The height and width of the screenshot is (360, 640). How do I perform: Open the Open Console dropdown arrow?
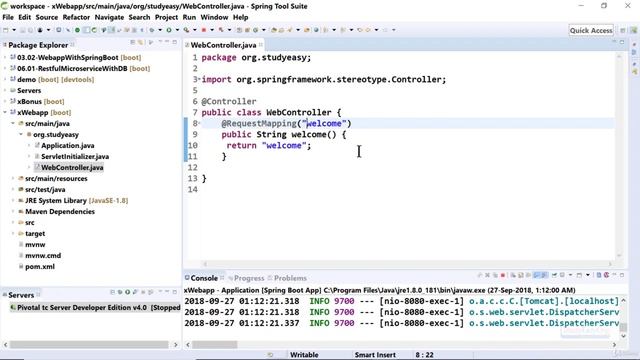(x=588, y=275)
